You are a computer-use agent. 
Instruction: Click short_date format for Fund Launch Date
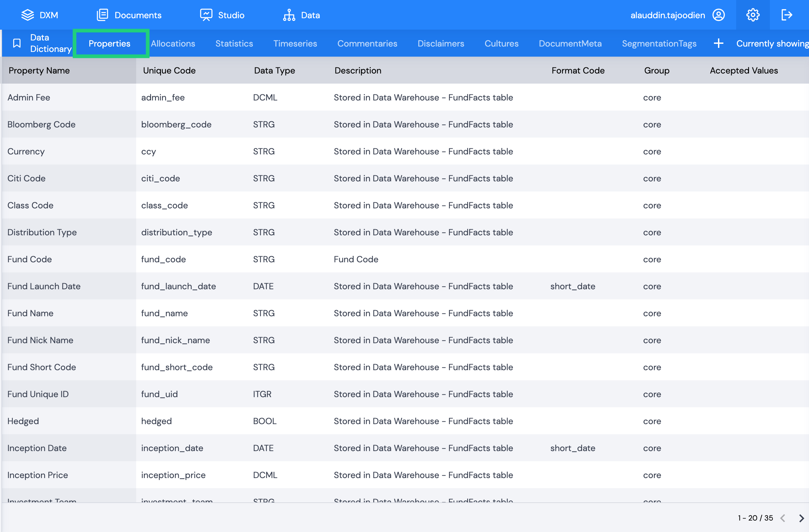click(x=573, y=287)
